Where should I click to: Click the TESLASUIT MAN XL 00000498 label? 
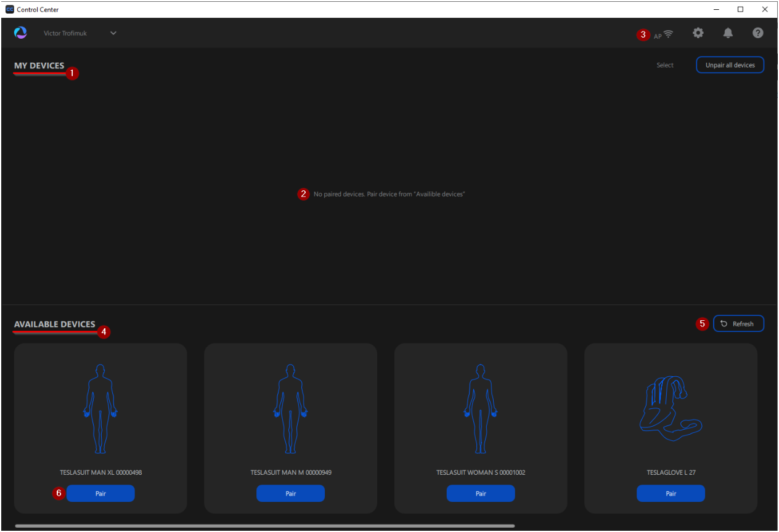click(101, 473)
